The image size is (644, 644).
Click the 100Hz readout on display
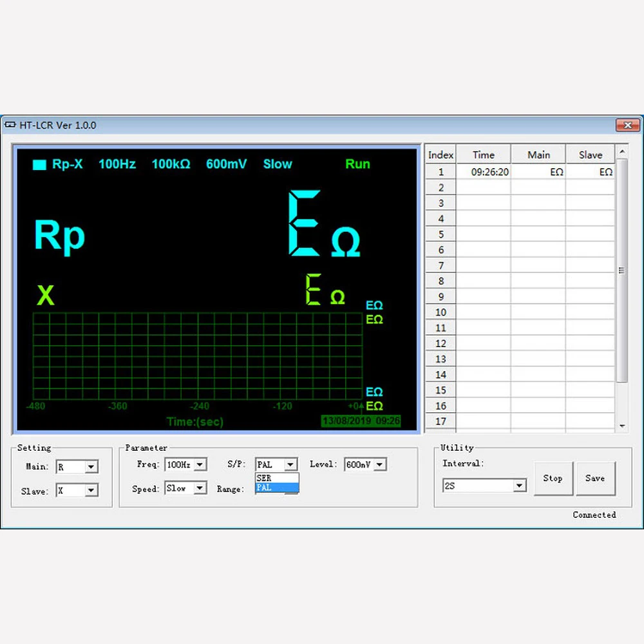[x=117, y=164]
